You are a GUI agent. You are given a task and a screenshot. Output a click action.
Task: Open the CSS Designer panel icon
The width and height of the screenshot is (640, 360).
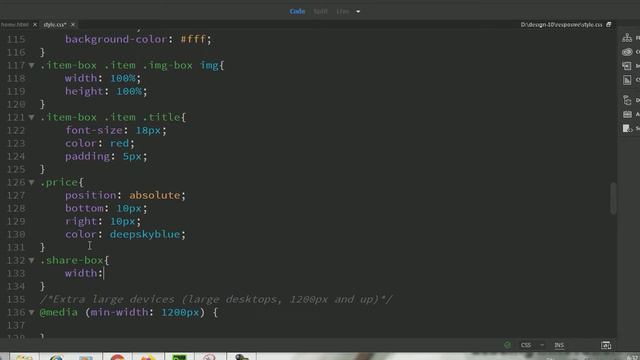tap(627, 80)
